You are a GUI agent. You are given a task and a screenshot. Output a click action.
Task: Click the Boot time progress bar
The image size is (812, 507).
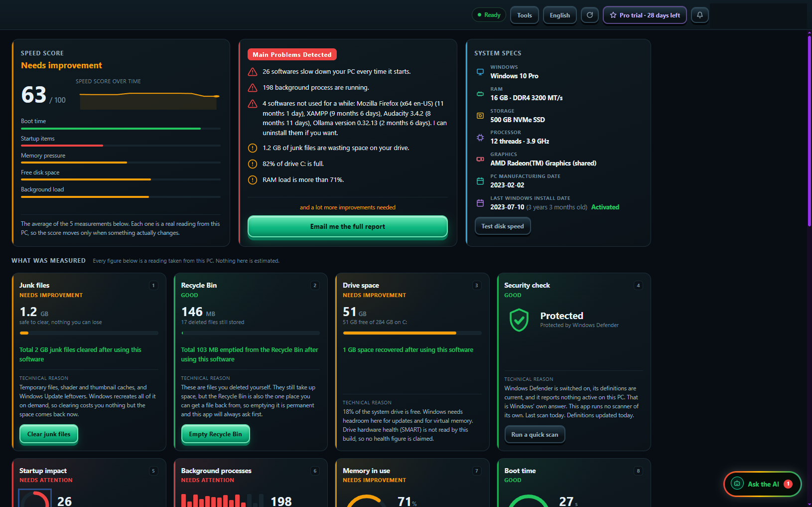[x=121, y=129]
